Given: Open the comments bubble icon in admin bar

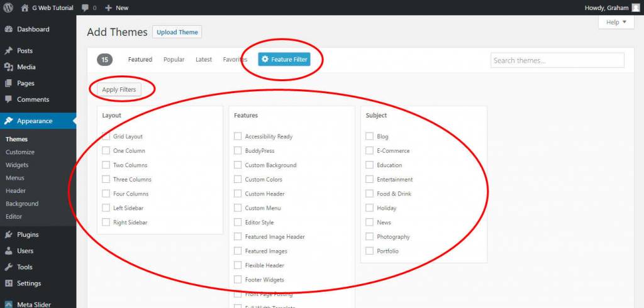Looking at the screenshot, I should pos(86,8).
